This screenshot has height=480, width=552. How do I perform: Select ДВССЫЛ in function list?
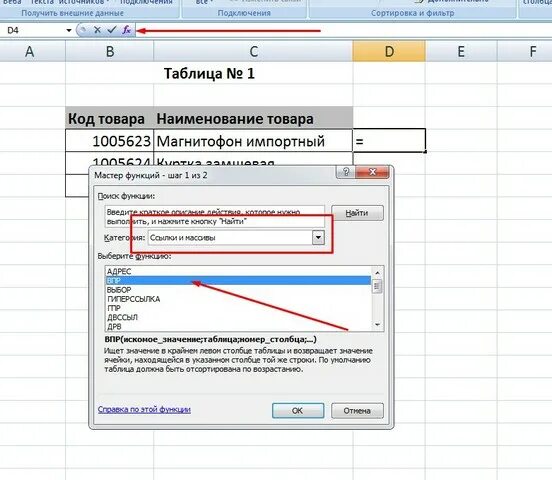tap(238, 317)
